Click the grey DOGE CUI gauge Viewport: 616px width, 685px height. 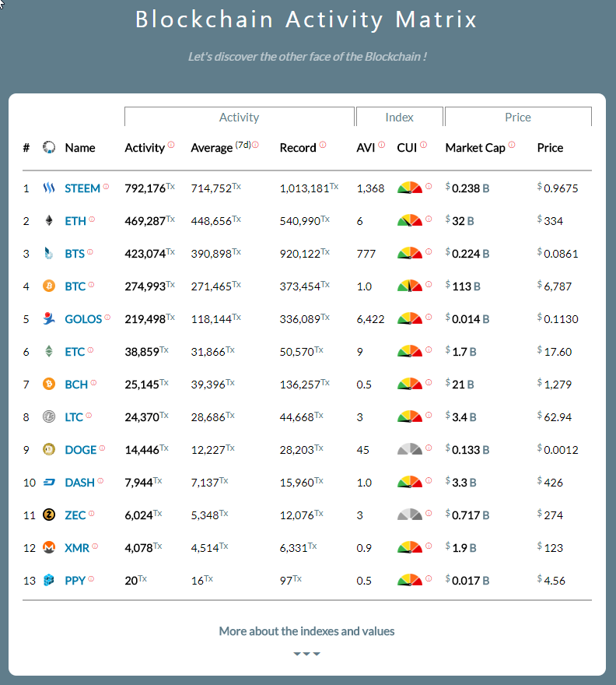[x=410, y=449]
